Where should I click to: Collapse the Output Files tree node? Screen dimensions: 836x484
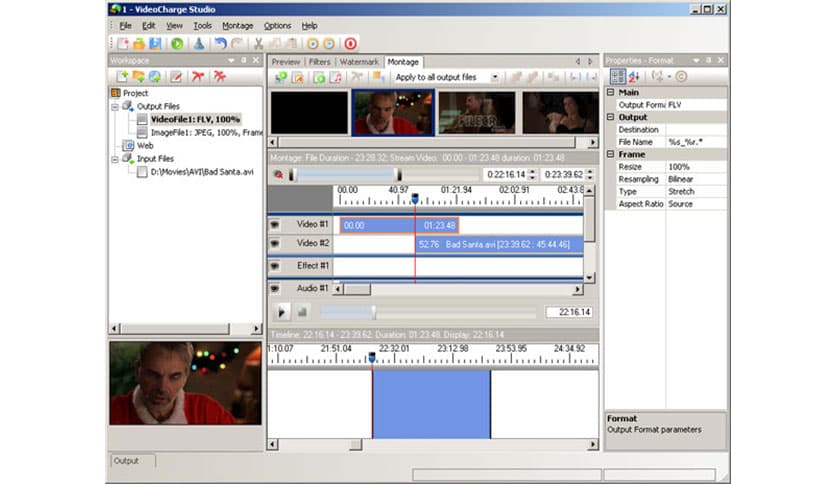(116, 106)
